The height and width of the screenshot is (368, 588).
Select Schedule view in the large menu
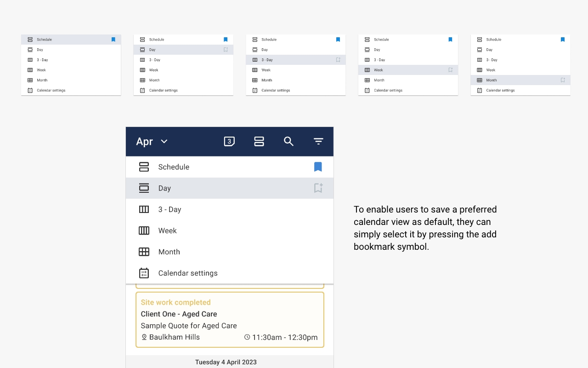click(x=174, y=167)
